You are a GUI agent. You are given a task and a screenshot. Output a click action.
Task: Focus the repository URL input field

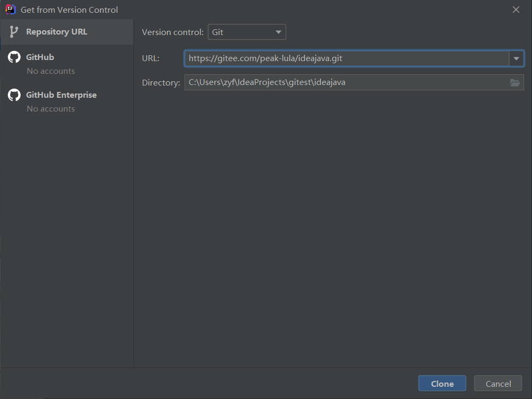click(347, 58)
